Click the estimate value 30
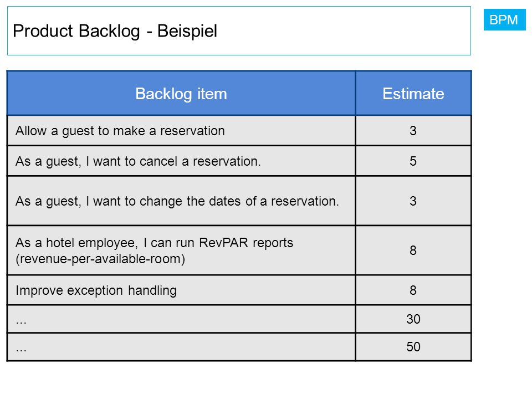This screenshot has height=399, width=532. 413,319
